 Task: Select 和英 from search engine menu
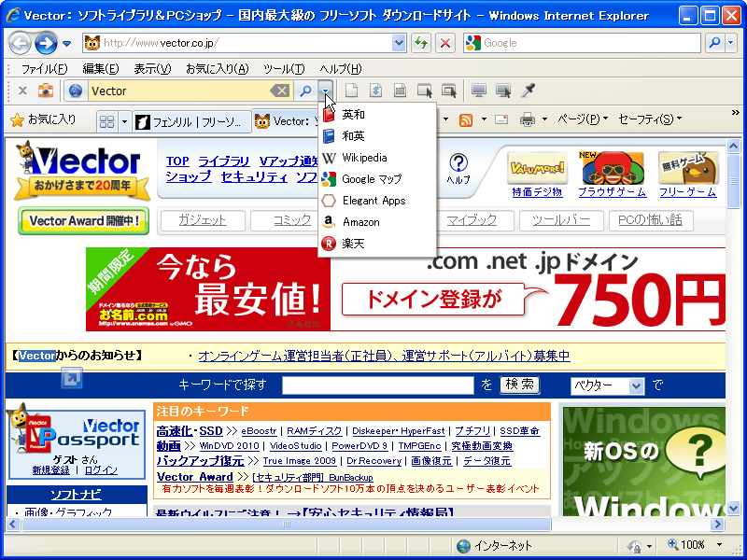point(377,136)
